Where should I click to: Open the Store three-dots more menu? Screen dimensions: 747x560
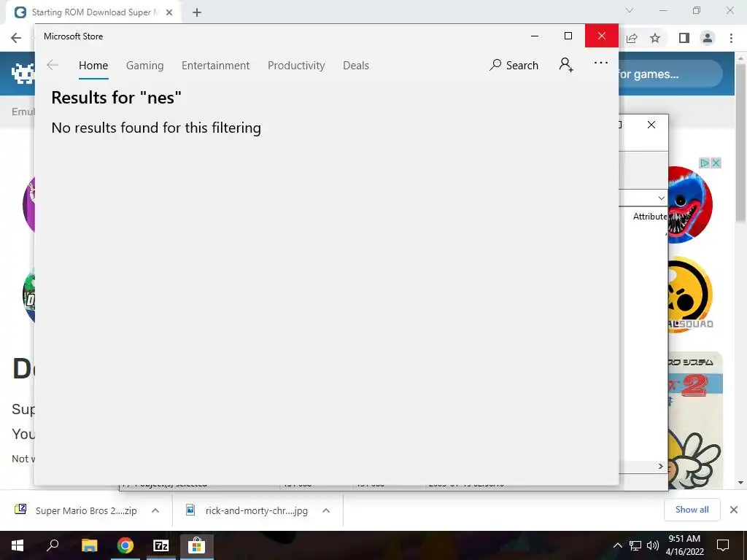pyautogui.click(x=601, y=63)
